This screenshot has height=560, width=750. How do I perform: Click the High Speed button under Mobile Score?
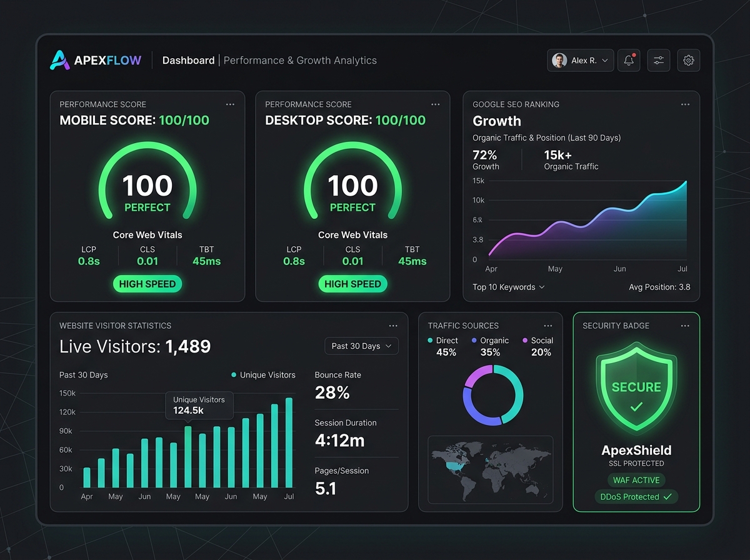coord(147,284)
